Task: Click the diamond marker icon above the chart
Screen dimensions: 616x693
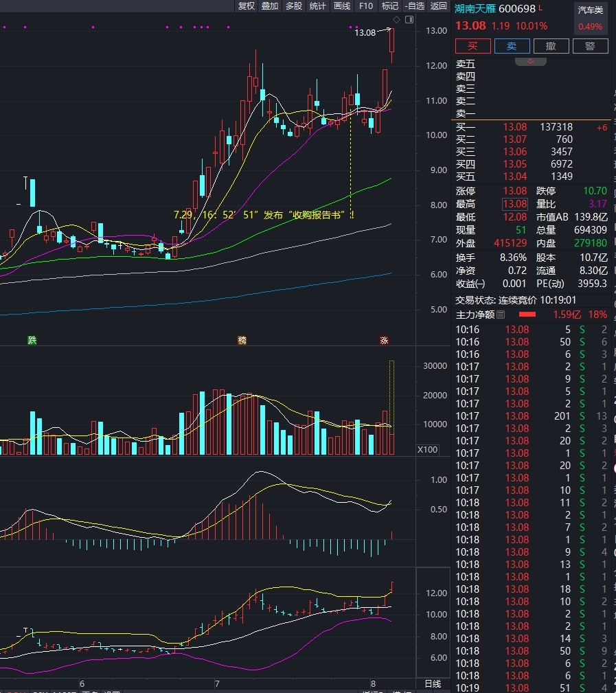Action: [396, 19]
